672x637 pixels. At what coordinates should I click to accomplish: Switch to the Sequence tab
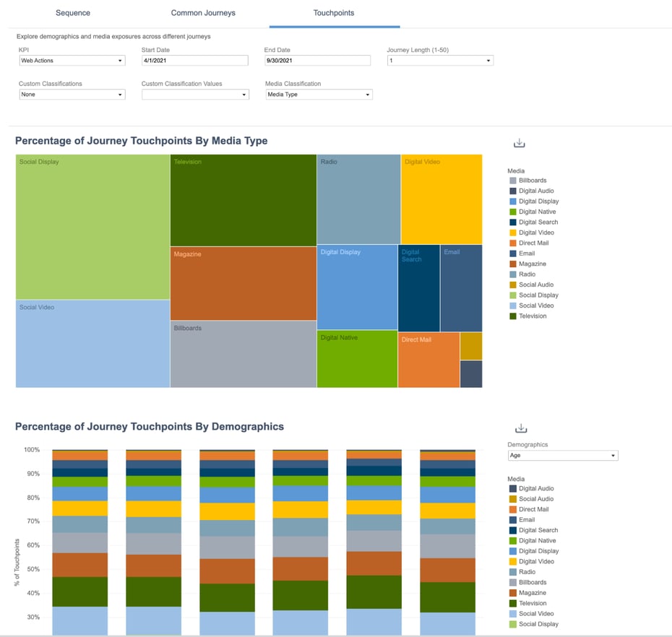[73, 13]
